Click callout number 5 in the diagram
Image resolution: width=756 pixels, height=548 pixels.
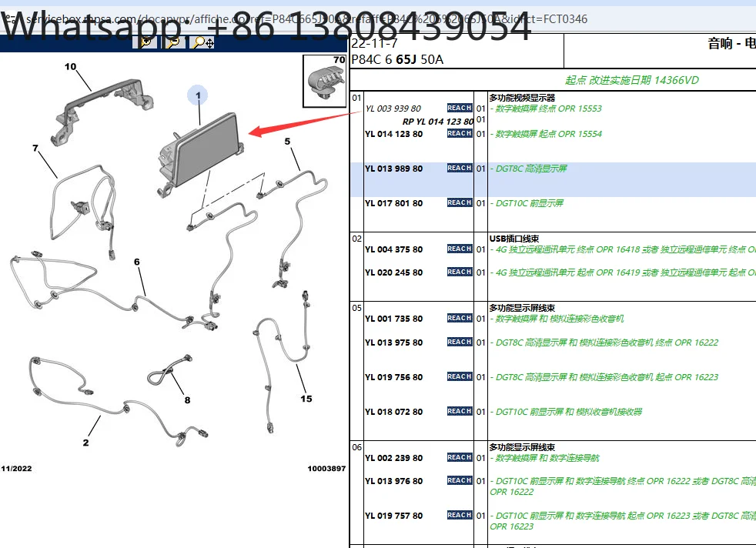(287, 141)
